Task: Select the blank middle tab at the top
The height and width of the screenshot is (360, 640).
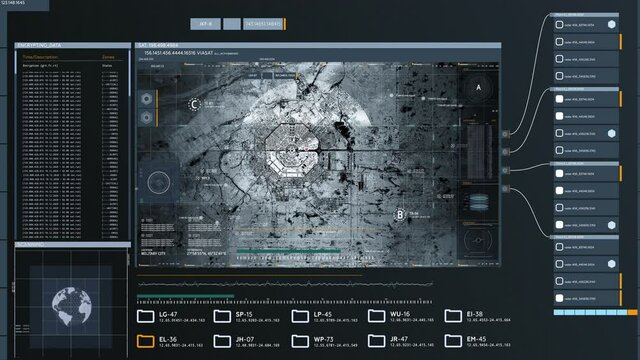Action: (232, 24)
